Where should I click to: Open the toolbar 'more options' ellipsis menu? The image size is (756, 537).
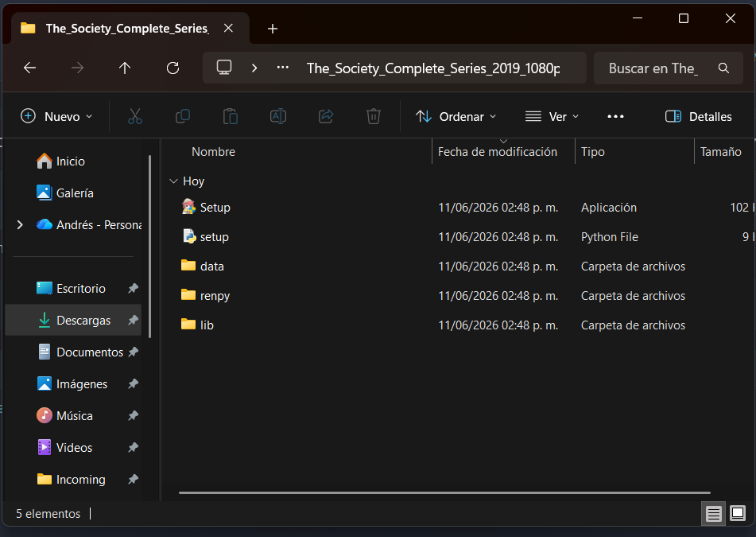616,116
